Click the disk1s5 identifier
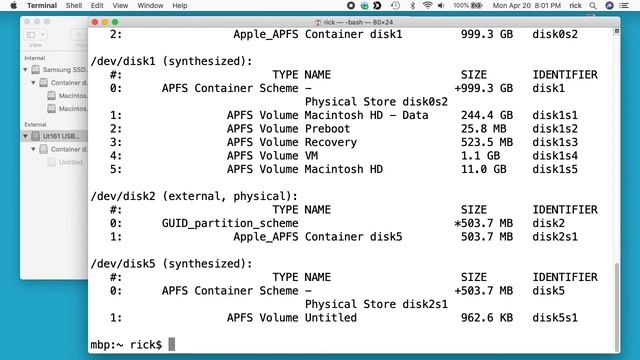 (x=555, y=169)
